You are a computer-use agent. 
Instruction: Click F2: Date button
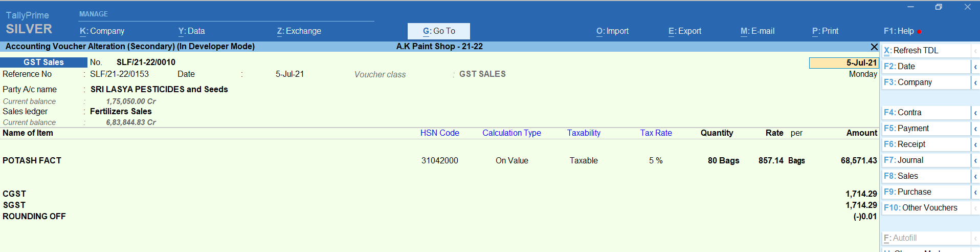click(x=926, y=66)
